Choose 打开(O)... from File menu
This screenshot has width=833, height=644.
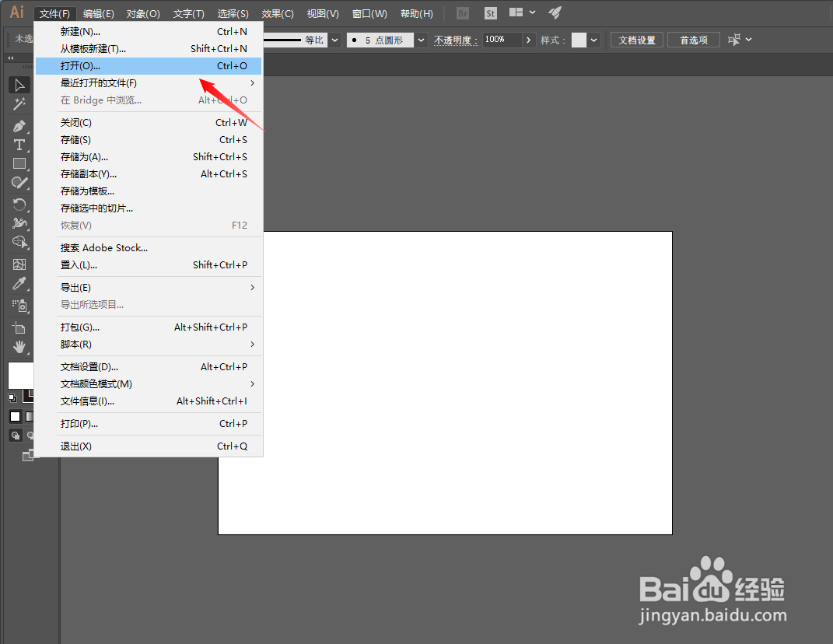point(149,66)
